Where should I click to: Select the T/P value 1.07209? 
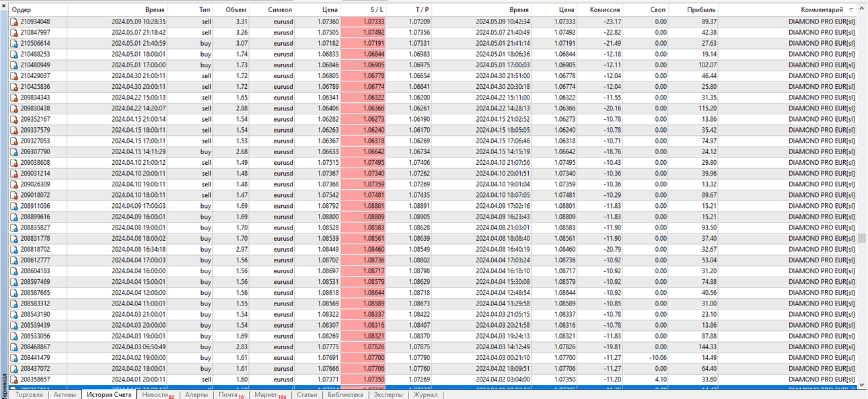click(419, 22)
